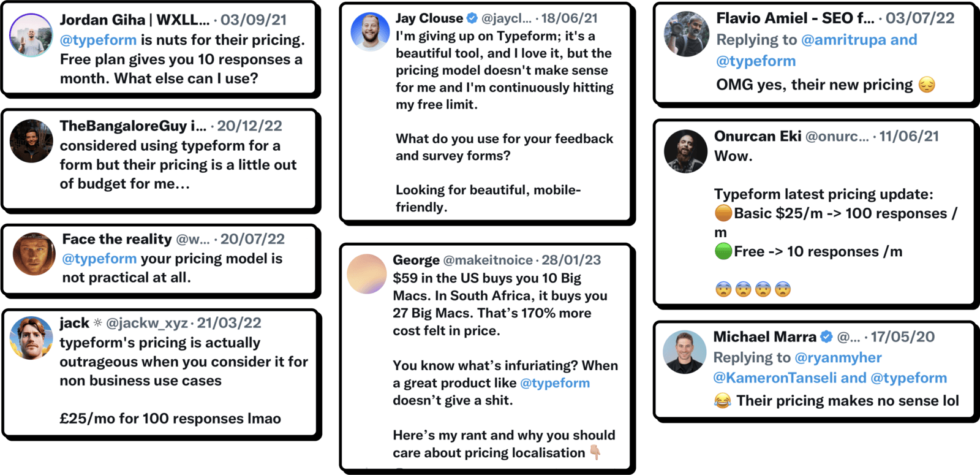980x475 pixels.
Task: Click @typeform in Face the reality's tweet
Action: (99, 259)
